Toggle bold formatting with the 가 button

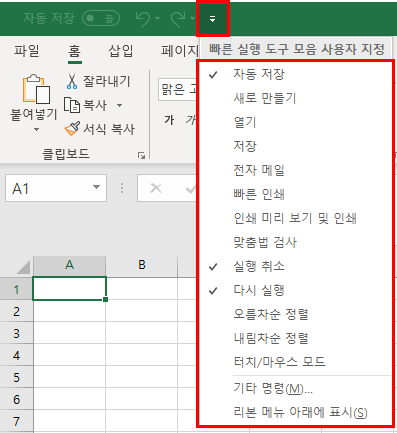click(169, 120)
